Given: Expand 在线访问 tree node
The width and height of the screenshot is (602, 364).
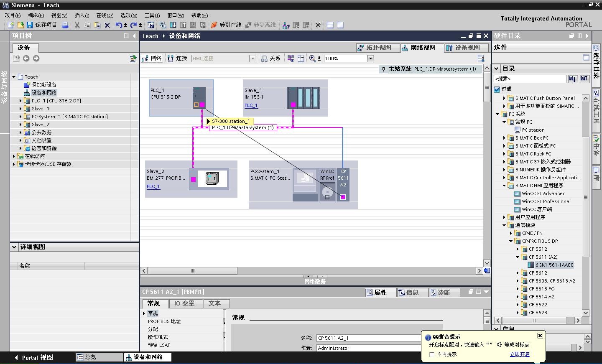Looking at the screenshot, I should (x=14, y=156).
